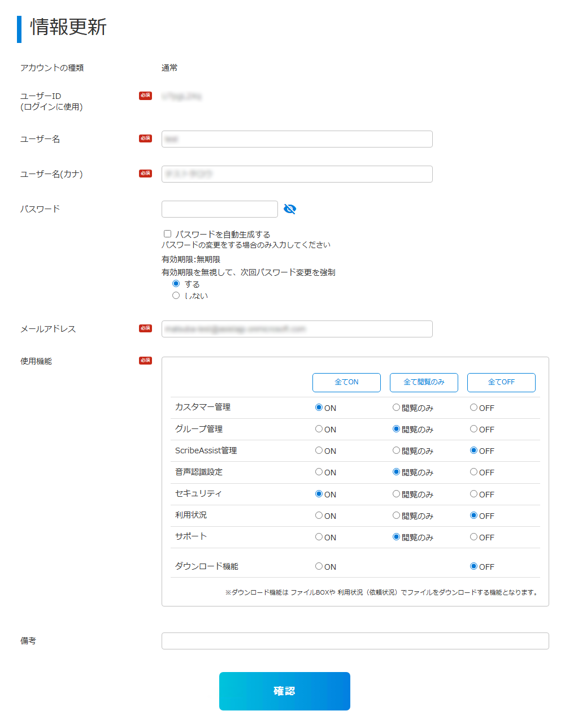Set 音声認識設定 to ON
This screenshot has width=565, height=728.
(x=319, y=472)
